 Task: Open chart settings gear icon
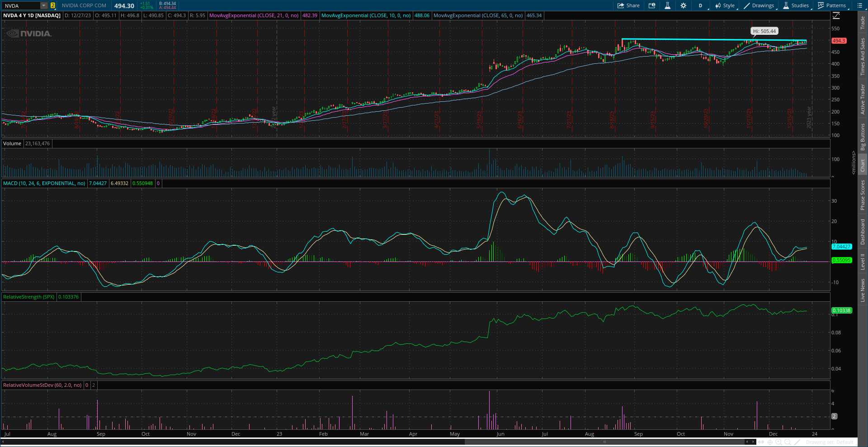tap(683, 5)
